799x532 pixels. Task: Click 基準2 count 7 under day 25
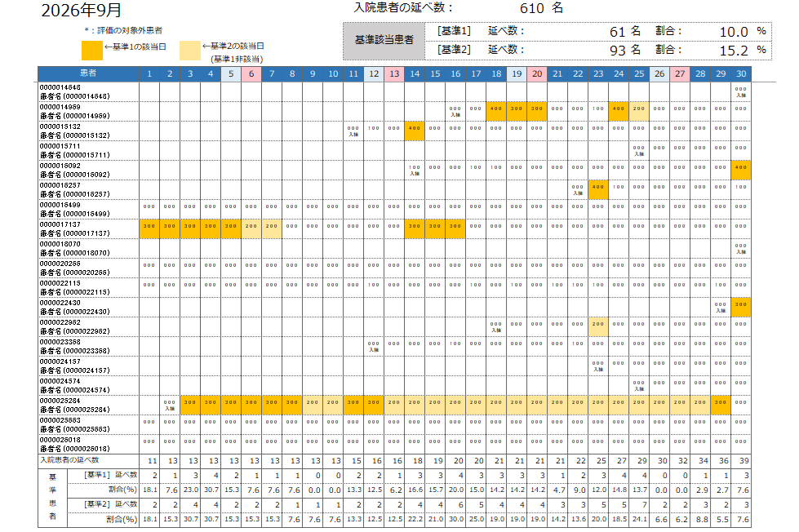[x=645, y=504]
